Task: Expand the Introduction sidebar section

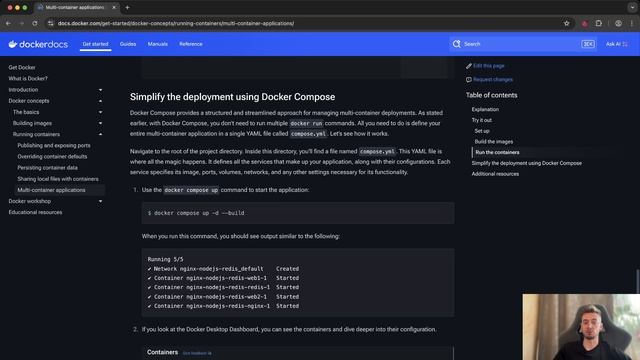Action: click(x=100, y=90)
